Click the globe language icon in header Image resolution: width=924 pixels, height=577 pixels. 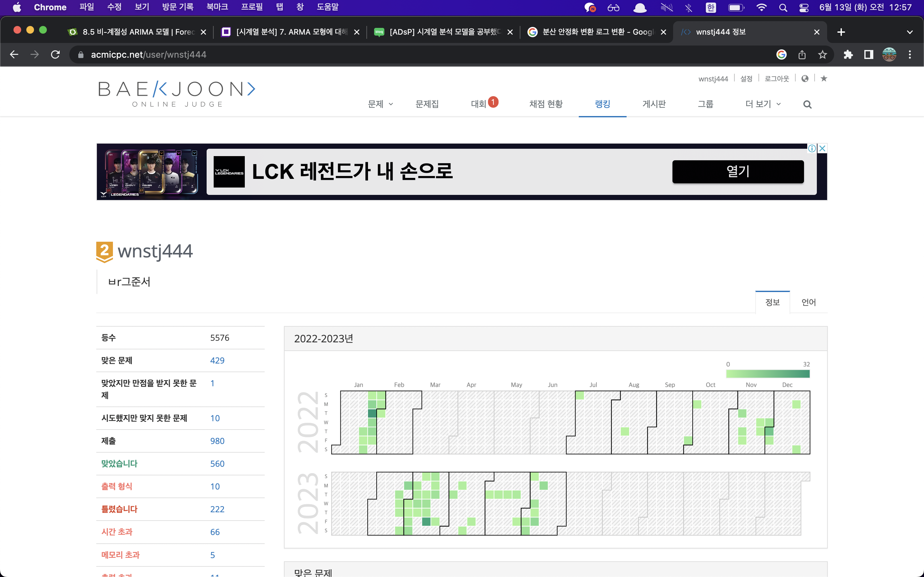coord(805,79)
